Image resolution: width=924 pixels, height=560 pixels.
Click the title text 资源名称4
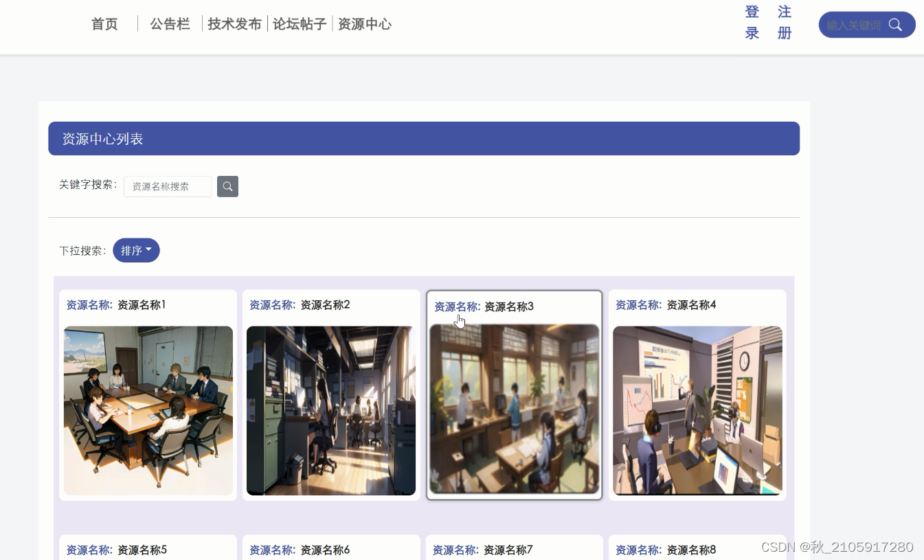coord(691,304)
